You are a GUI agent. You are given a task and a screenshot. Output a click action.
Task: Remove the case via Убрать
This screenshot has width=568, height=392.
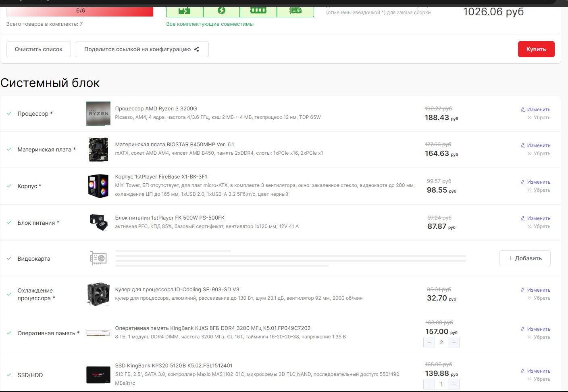pyautogui.click(x=539, y=190)
